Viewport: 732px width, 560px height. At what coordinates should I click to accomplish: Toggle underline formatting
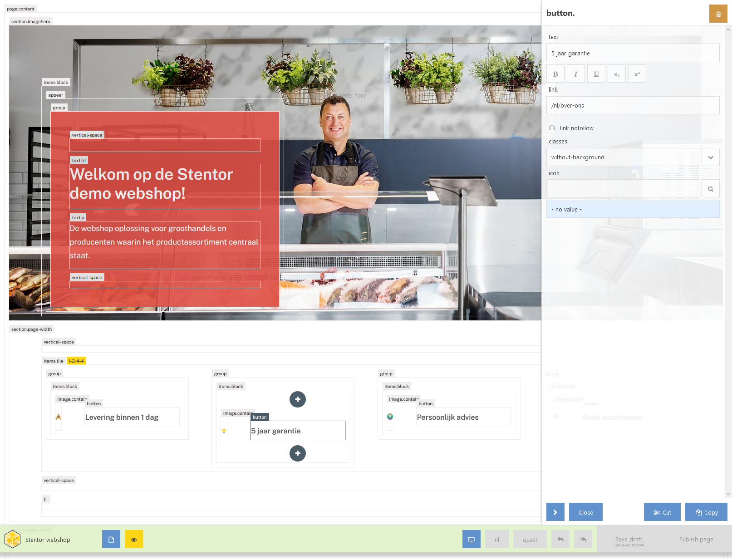coord(596,74)
